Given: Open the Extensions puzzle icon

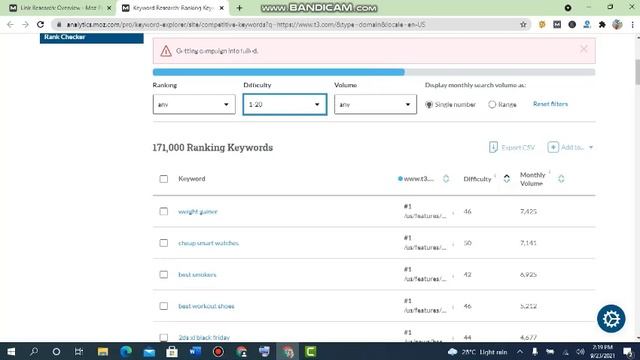Looking at the screenshot, I should tap(602, 24).
